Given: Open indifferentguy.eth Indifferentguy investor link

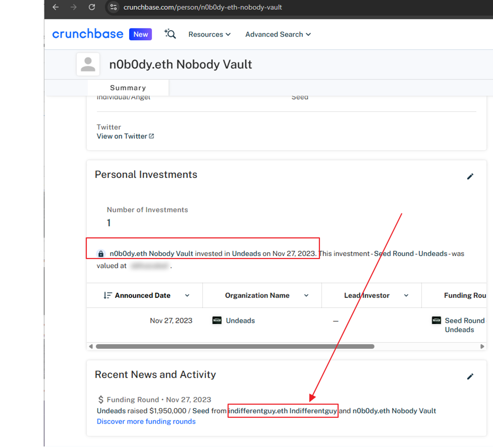Looking at the screenshot, I should 283,411.
